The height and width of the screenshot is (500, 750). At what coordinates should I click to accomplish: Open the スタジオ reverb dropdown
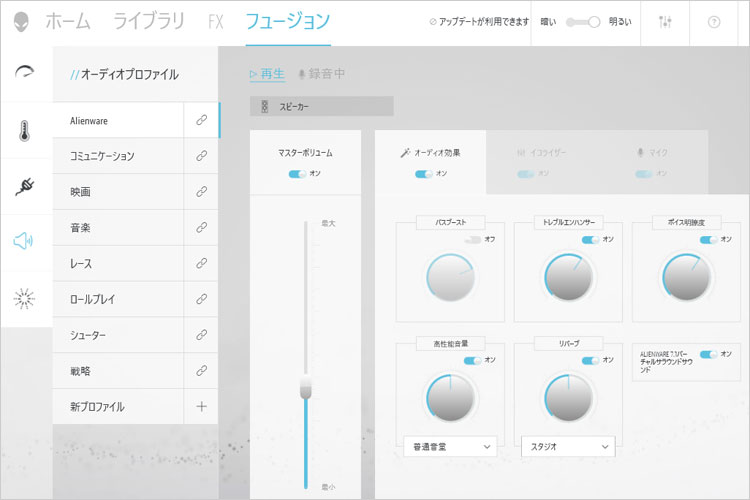568,446
